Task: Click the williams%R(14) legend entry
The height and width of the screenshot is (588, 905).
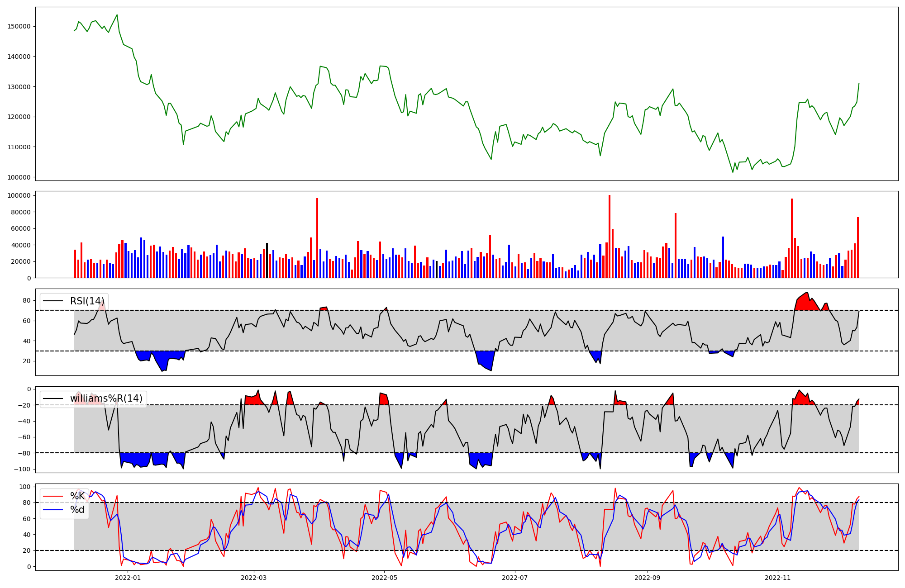Action: [x=106, y=398]
